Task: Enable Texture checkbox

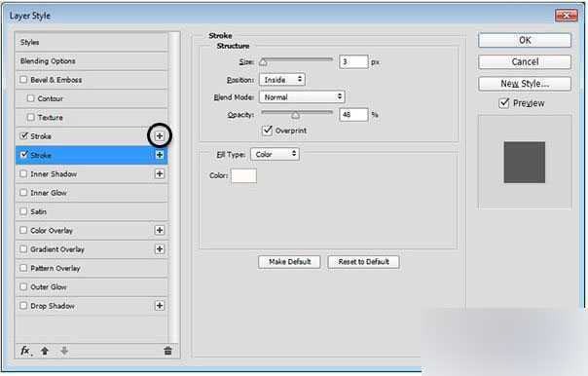Action: tap(31, 118)
